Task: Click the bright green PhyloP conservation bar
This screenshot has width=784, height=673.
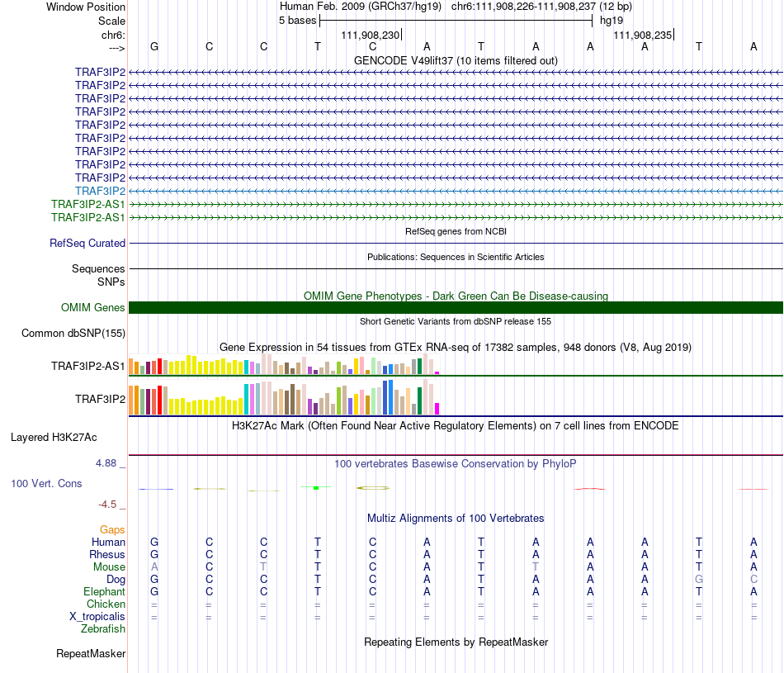Action: [x=316, y=487]
